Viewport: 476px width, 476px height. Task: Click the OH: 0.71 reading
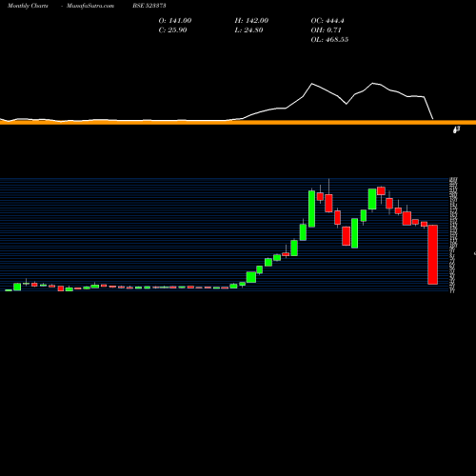[326, 30]
